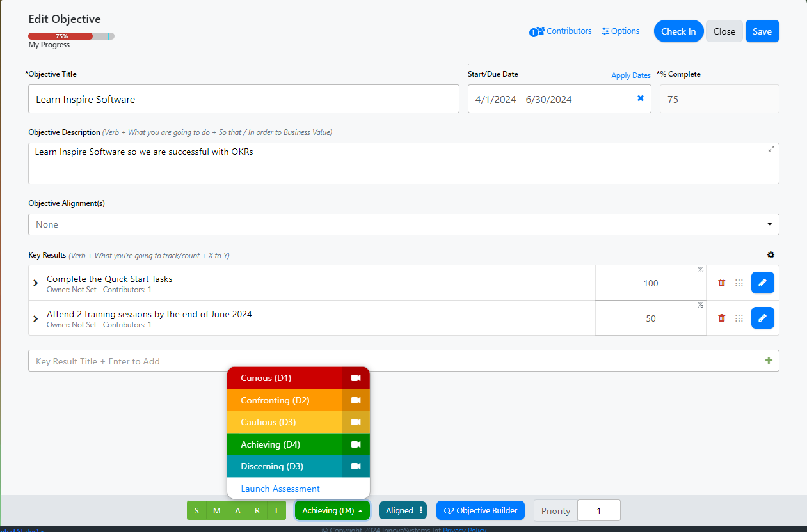Viewport: 807px width, 532px height.
Task: Save the objective
Action: 762,31
